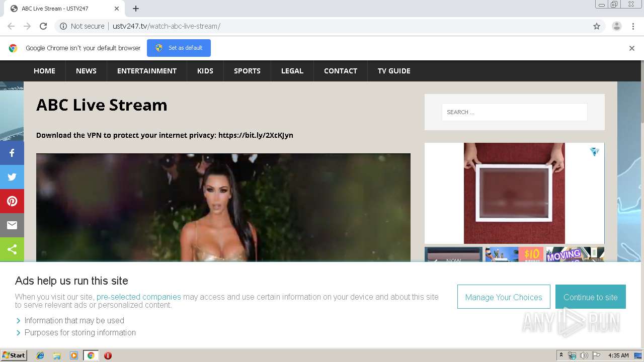Dismiss the default browser notification bar
644x362 pixels.
[632, 48]
